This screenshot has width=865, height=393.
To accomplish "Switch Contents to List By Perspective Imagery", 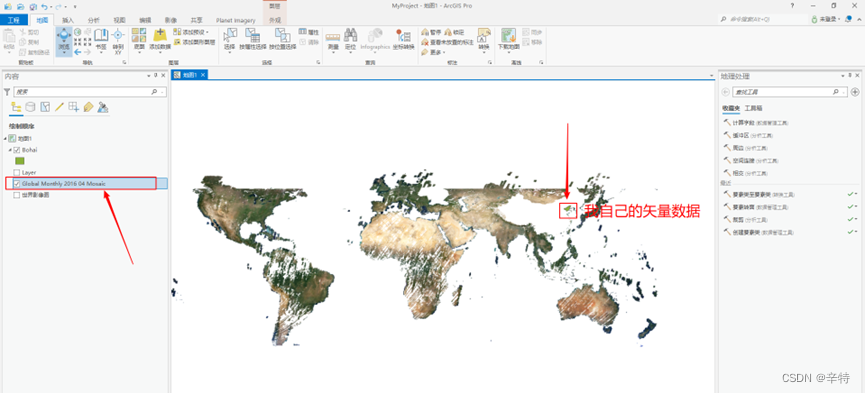I will pos(102,107).
